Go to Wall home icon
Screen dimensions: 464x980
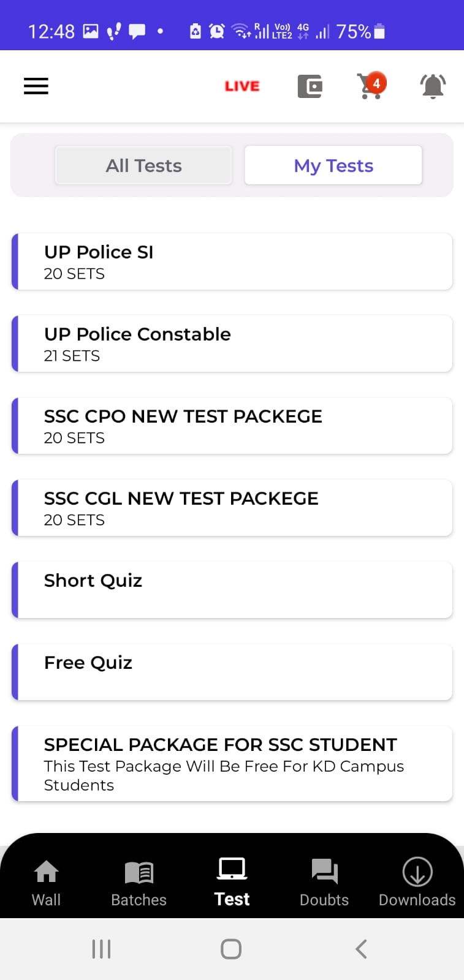[46, 883]
